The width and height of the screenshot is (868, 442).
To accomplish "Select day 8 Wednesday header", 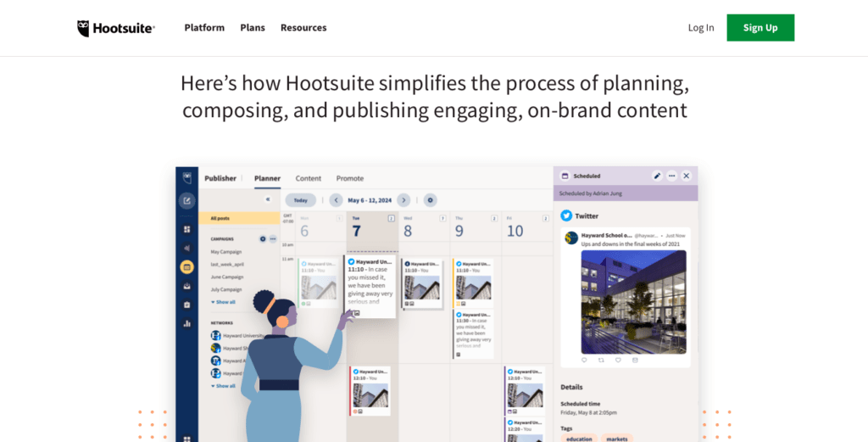I will point(424,227).
